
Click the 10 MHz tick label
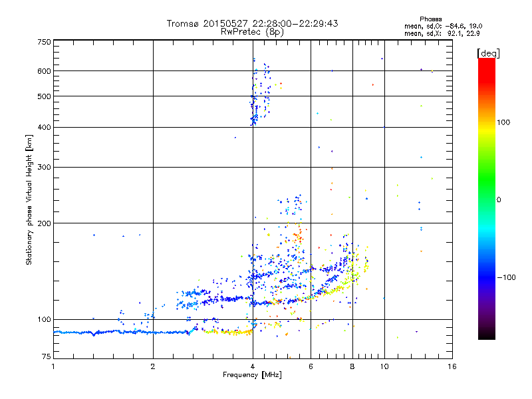(x=384, y=366)
